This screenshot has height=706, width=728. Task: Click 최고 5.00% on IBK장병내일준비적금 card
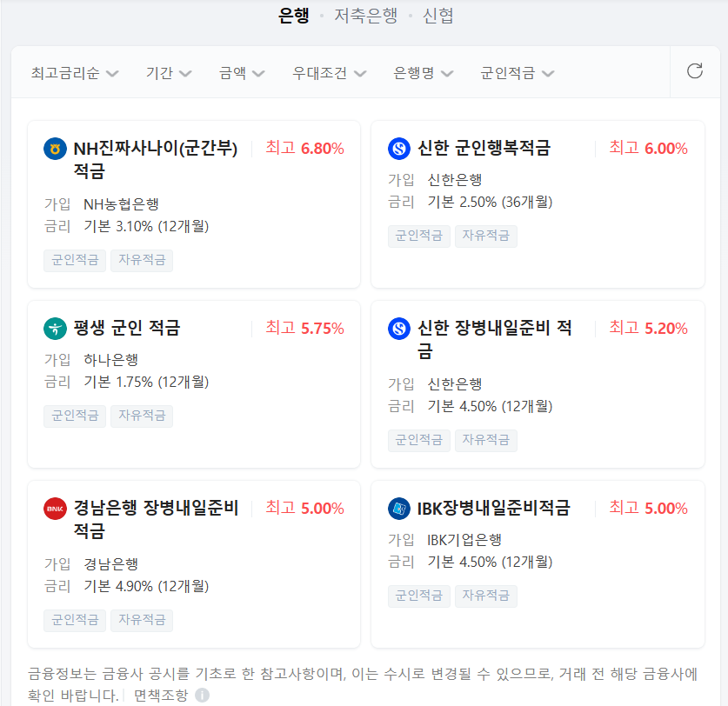tap(648, 508)
